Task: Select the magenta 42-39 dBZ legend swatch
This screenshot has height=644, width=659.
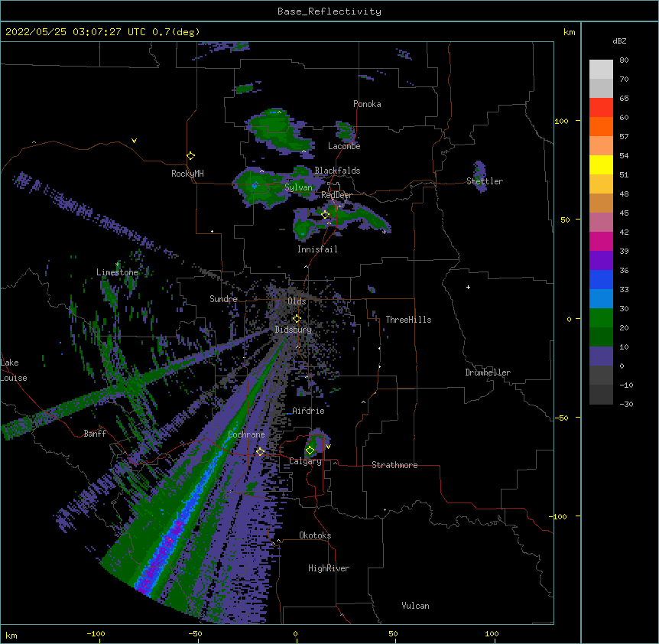Action: click(x=601, y=241)
